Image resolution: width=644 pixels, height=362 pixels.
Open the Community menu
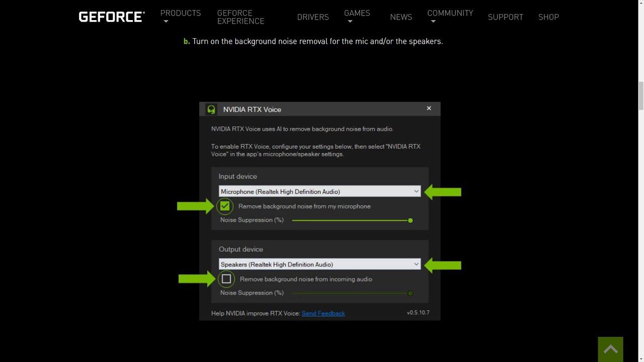450,13
